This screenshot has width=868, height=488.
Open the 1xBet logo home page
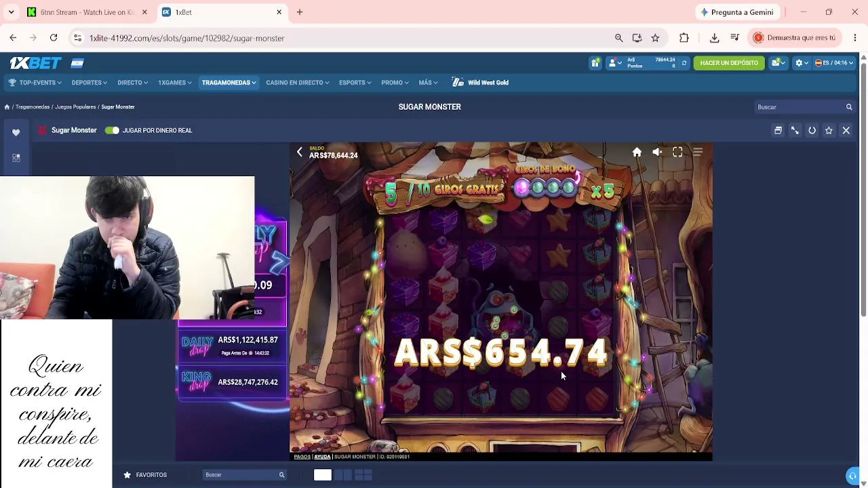pos(35,63)
